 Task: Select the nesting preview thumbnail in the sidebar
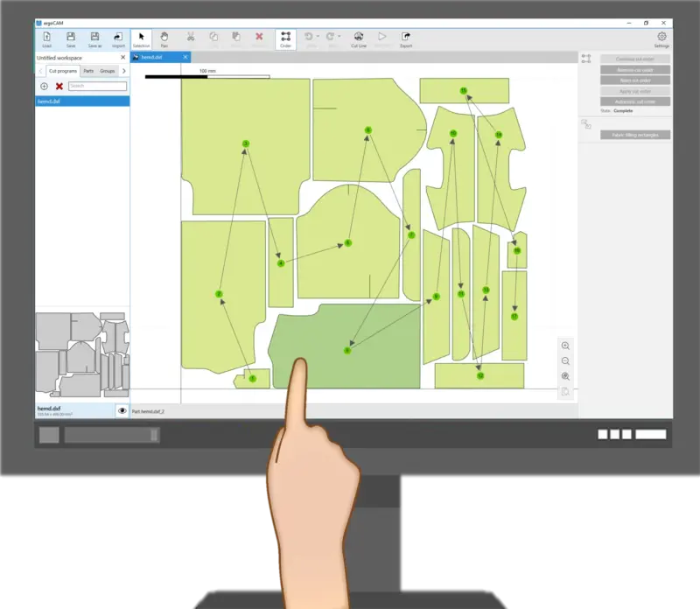tap(83, 350)
